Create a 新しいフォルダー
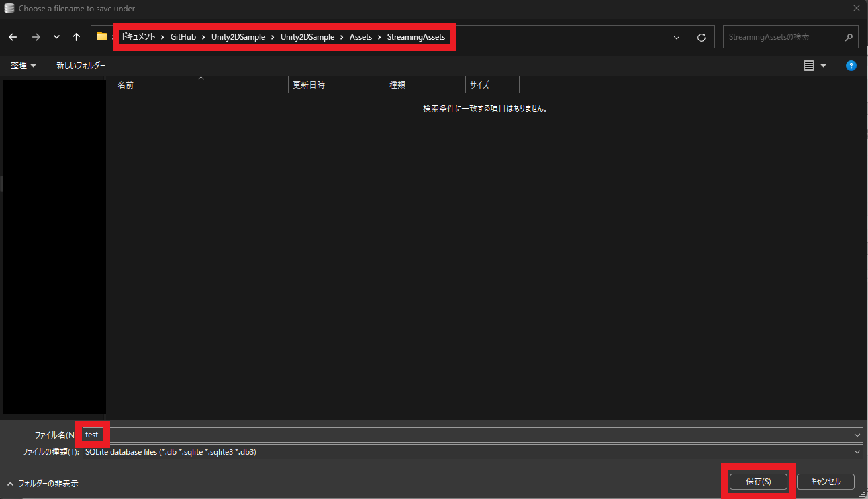868x499 pixels. point(81,66)
